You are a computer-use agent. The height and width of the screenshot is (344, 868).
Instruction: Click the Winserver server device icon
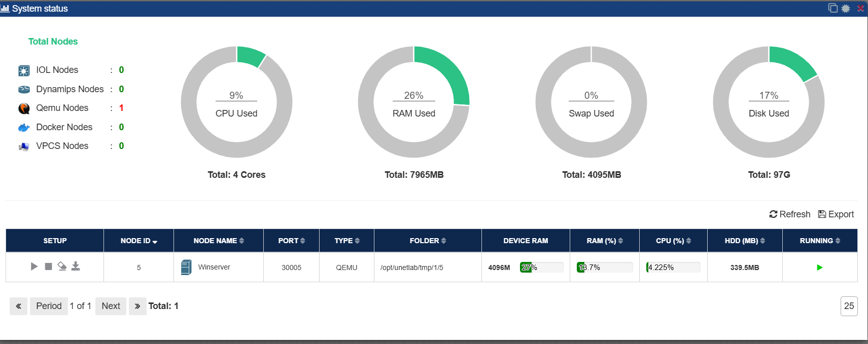click(x=186, y=267)
